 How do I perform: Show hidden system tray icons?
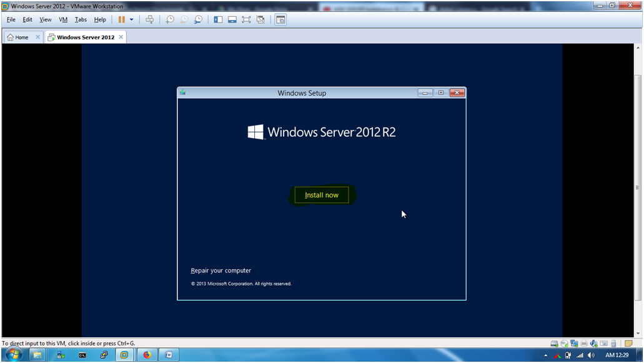coord(546,356)
